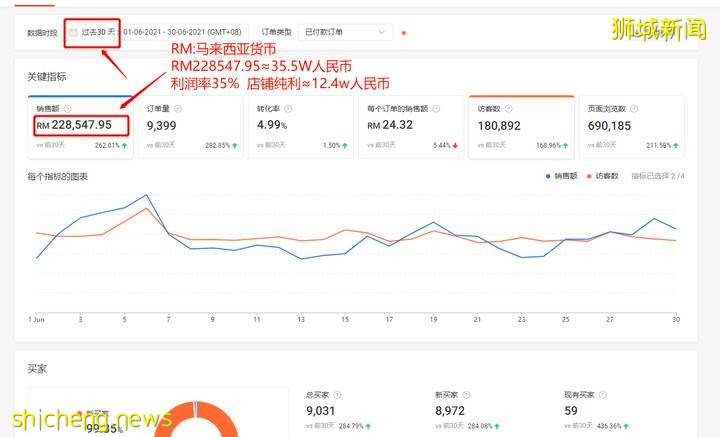Click help icon next to 每个订单的销售额
Image resolution: width=720 pixels, height=437 pixels.
(436, 109)
